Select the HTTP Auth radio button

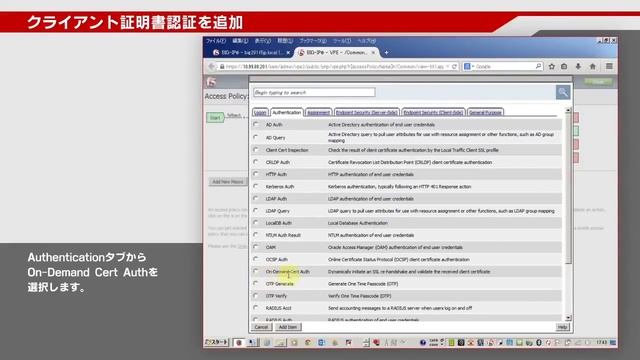pos(256,174)
